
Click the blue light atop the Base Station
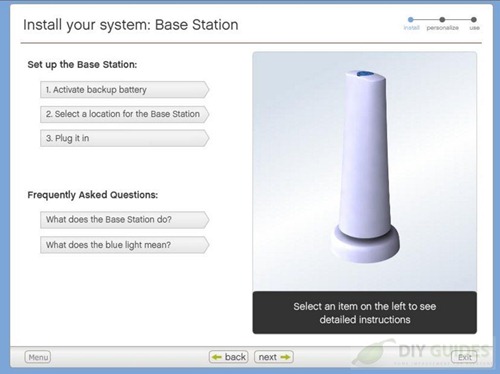coord(363,74)
